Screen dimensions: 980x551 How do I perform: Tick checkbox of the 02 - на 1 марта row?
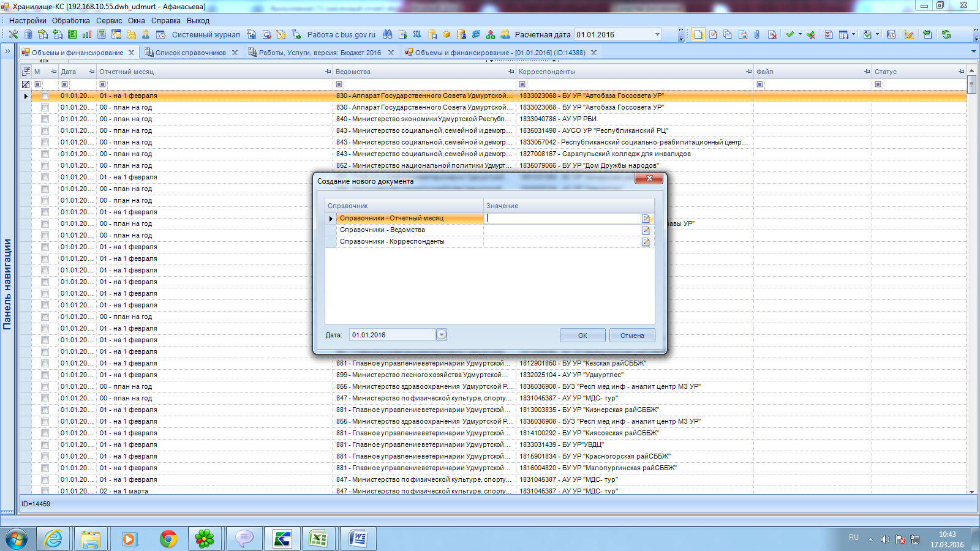pos(45,491)
